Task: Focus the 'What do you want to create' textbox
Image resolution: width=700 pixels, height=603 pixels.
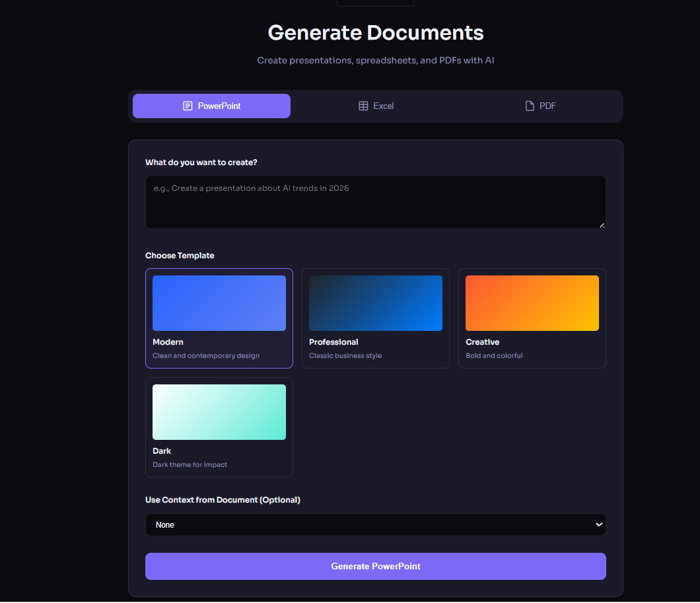Action: point(376,202)
